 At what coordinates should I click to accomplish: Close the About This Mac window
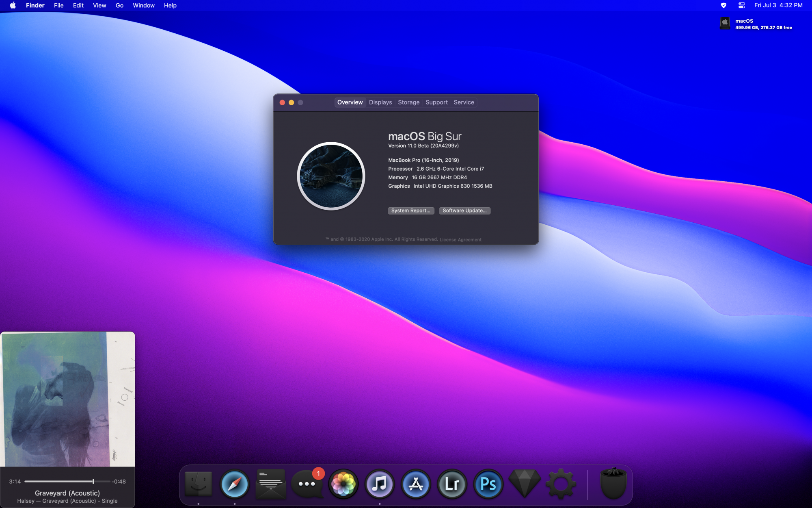pos(282,102)
